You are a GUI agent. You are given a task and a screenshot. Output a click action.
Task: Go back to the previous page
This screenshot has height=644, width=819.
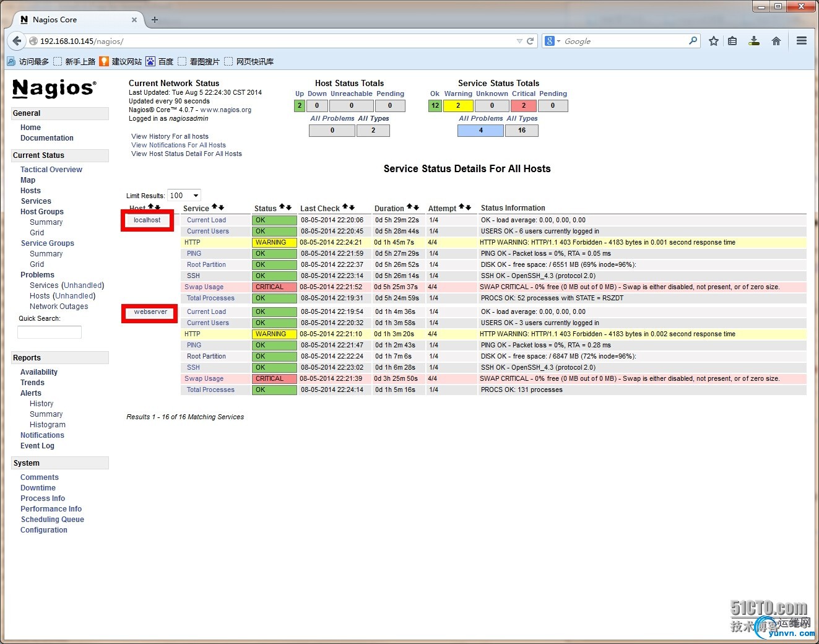[x=17, y=41]
